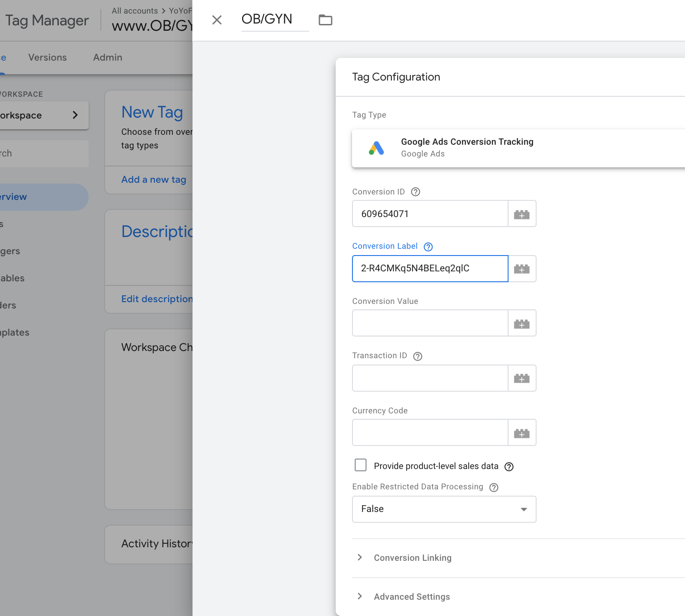
Task: Click the variable picker icon beside Conversion ID
Action: coord(522,213)
